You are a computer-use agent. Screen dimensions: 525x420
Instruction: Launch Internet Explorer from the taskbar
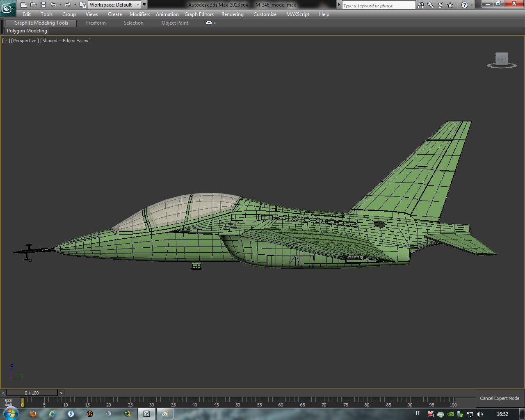(52, 414)
